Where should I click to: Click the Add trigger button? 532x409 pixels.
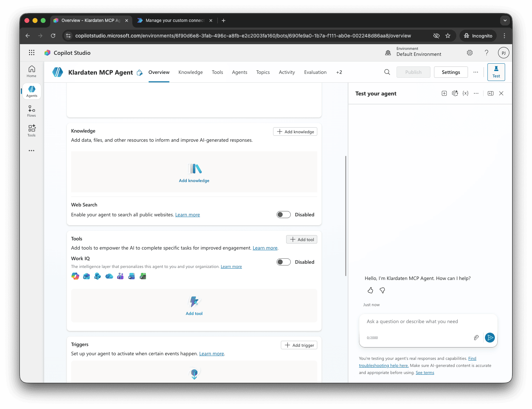point(299,345)
